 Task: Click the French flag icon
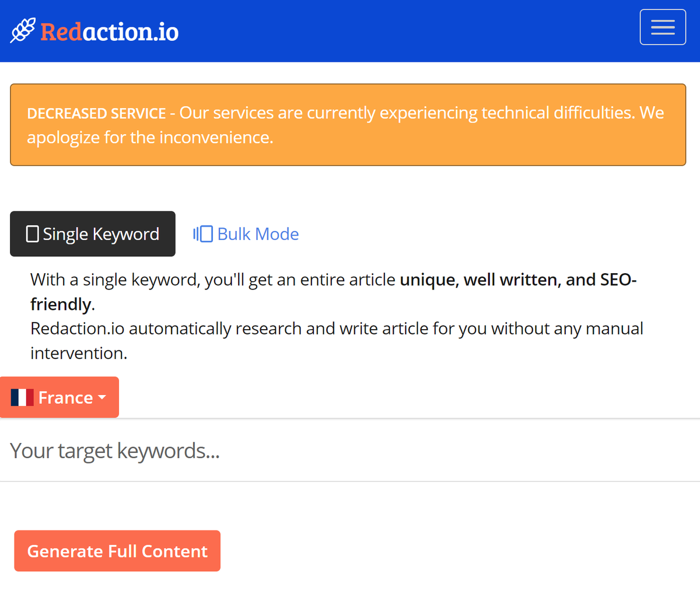[x=22, y=398]
